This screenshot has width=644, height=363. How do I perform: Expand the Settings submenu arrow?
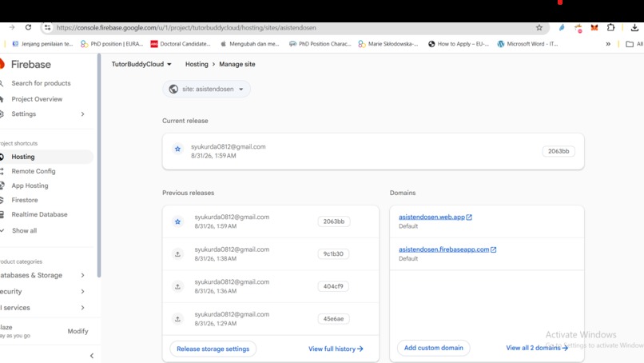(82, 114)
